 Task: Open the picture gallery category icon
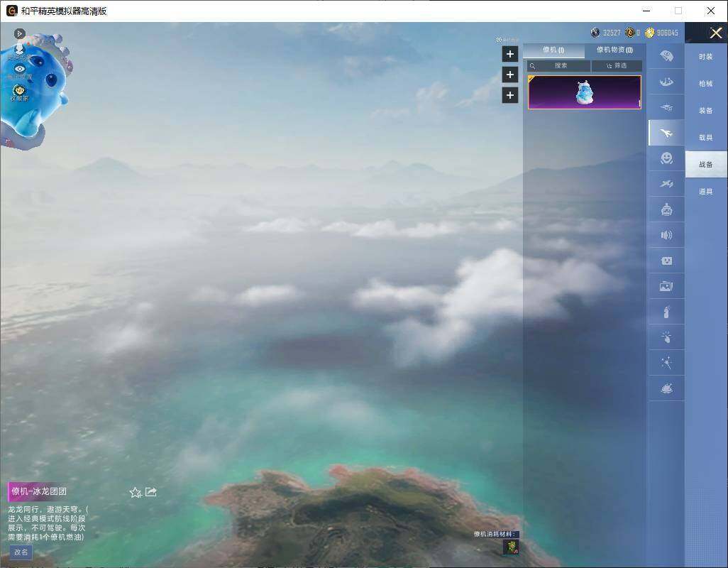pos(666,286)
